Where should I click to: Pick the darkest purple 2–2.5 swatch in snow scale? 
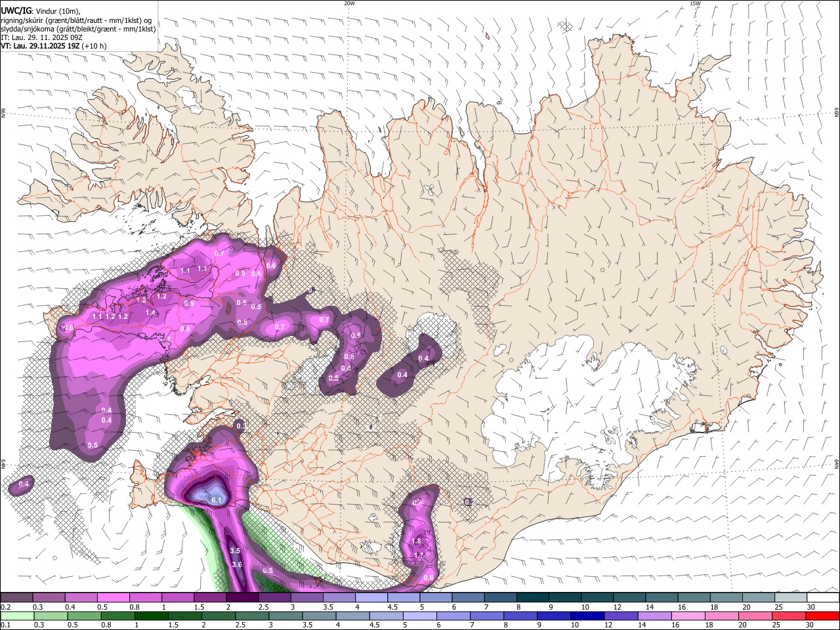point(242,598)
